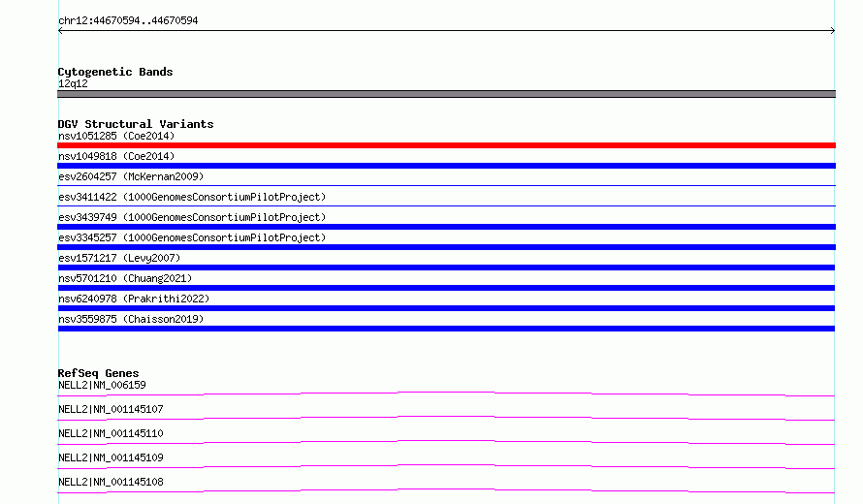Open variant esv3439749 label
The height and width of the screenshot is (504, 863).
[192, 217]
